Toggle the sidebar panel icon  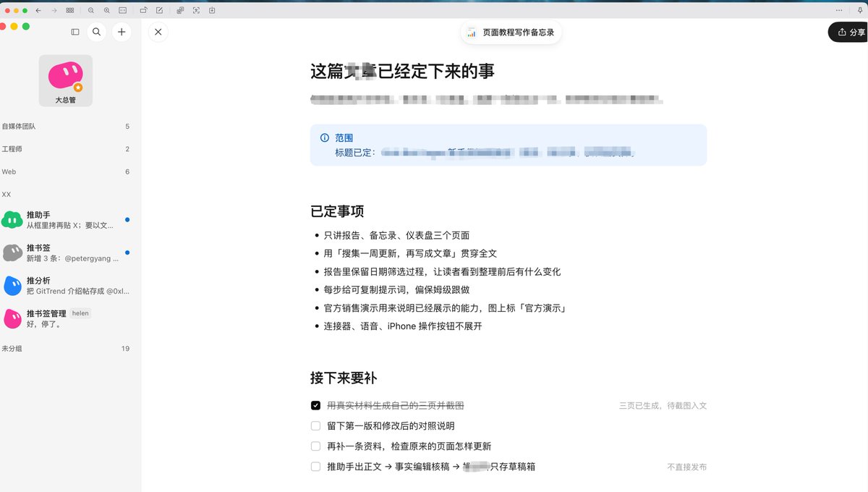pyautogui.click(x=75, y=32)
